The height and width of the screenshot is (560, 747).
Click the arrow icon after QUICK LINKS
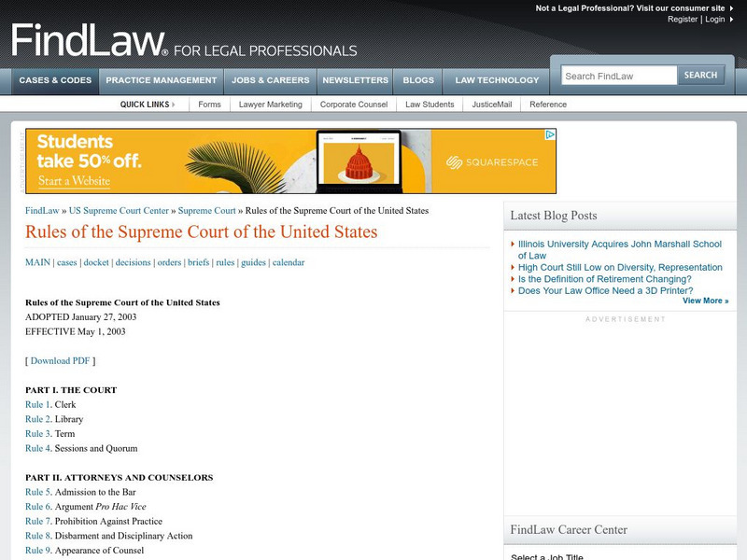coord(175,104)
